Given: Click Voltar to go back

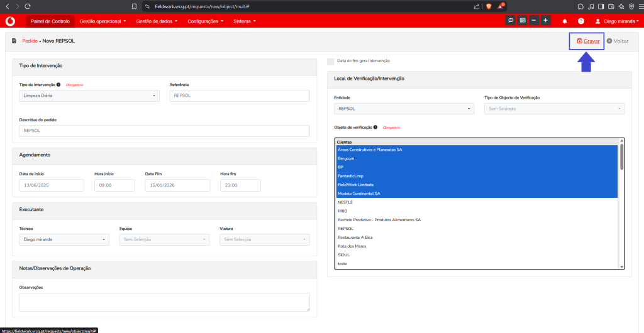Looking at the screenshot, I should pos(618,41).
